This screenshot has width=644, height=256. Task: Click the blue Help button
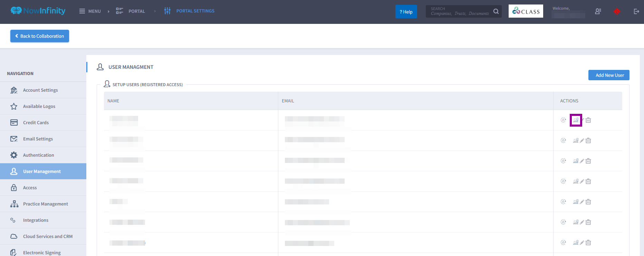[406, 12]
